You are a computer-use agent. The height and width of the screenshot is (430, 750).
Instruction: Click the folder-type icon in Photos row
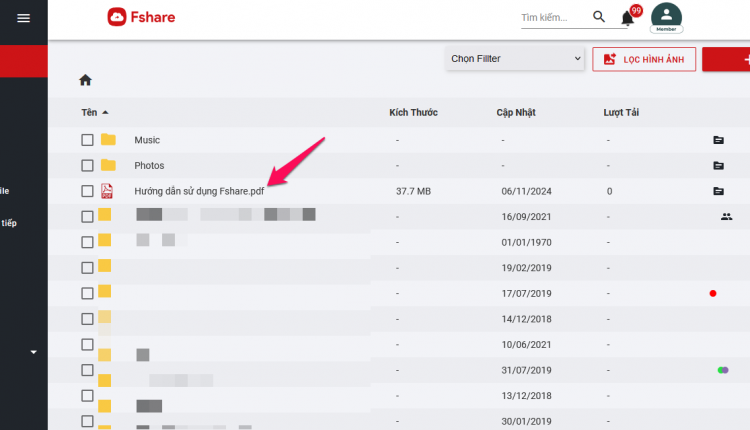tap(718, 165)
